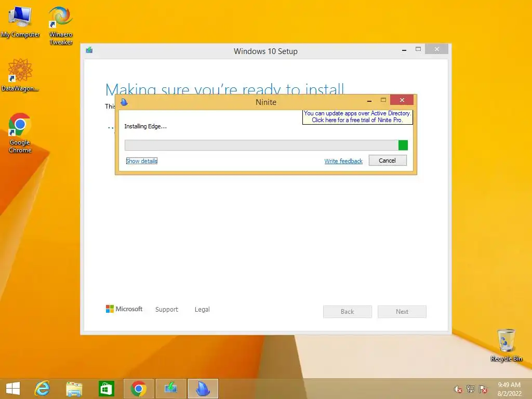Maximize the Ninite window
The height and width of the screenshot is (399, 532).
click(x=383, y=100)
